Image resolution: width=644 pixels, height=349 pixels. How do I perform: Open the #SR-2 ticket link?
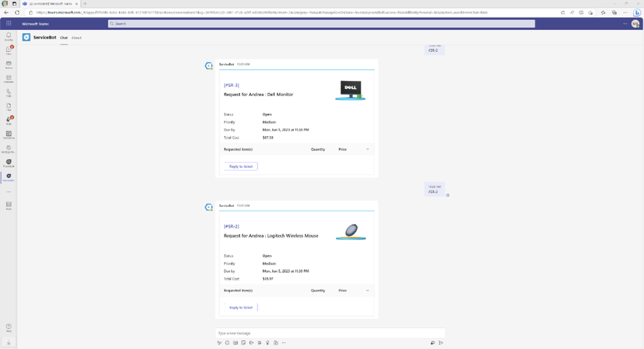[x=231, y=226]
